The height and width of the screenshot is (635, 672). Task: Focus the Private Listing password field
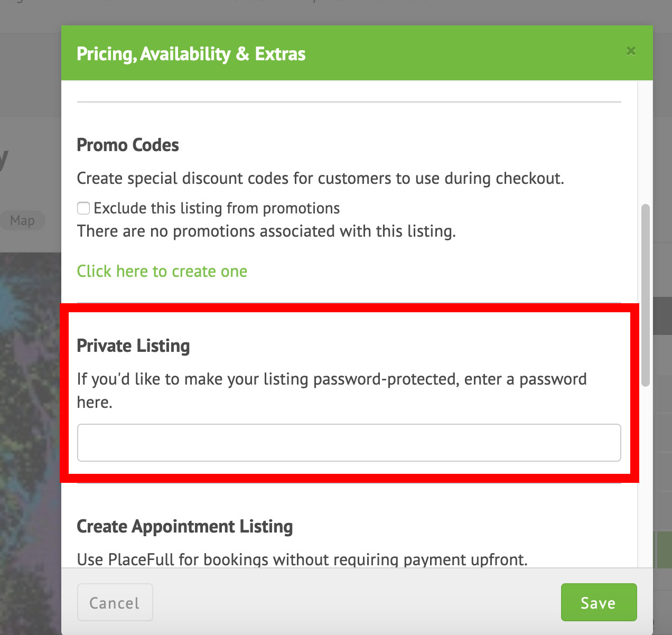349,443
